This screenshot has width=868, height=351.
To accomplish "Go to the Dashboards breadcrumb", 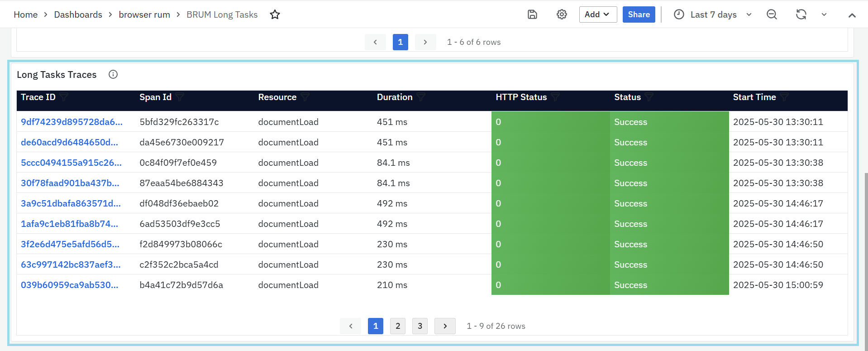I will point(78,14).
